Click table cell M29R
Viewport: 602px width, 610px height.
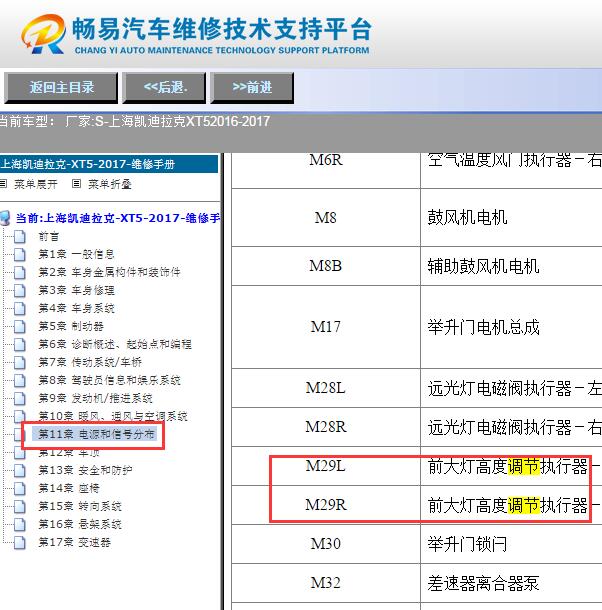[x=326, y=505]
